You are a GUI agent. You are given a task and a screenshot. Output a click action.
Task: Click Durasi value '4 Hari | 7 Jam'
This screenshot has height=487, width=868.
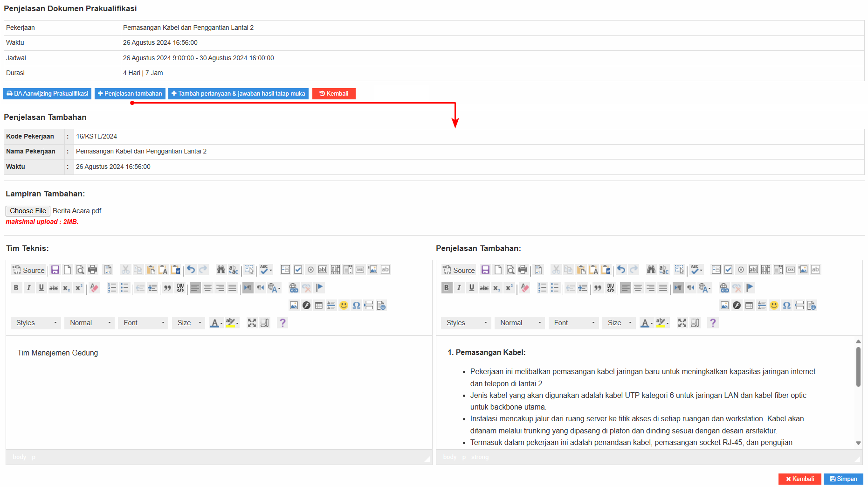tap(143, 73)
